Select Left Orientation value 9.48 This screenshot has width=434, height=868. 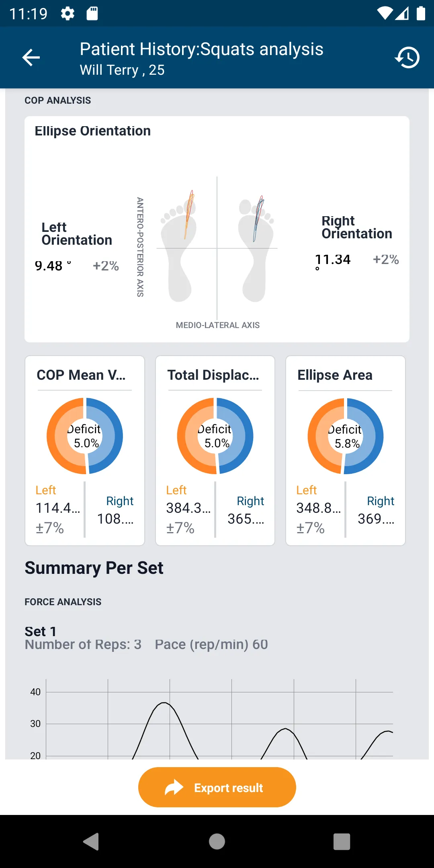pyautogui.click(x=49, y=266)
